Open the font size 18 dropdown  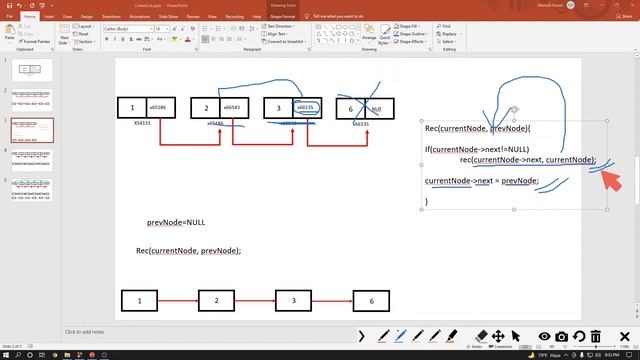pyautogui.click(x=162, y=29)
